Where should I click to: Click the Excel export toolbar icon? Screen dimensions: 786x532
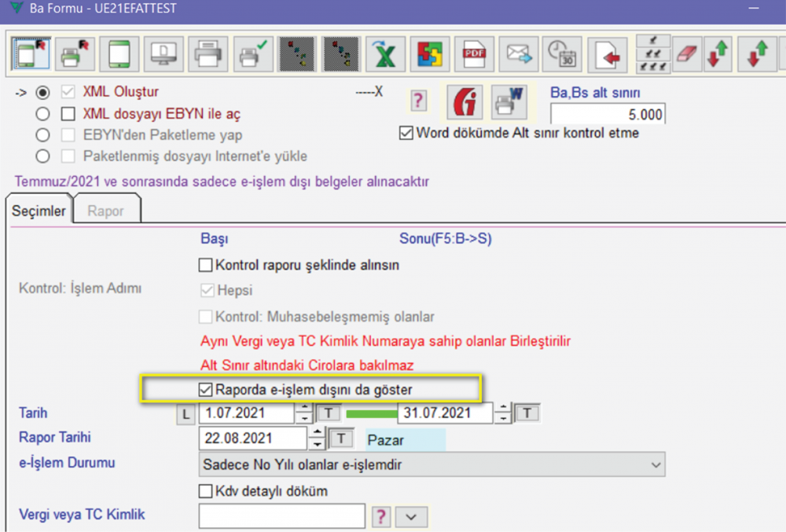384,54
